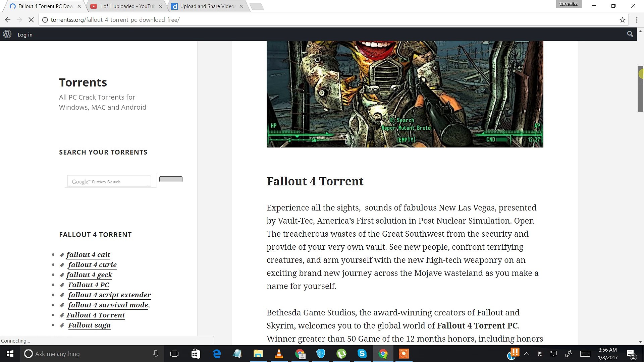The image size is (644, 362).
Task: Open Skype from the taskbar
Action: (x=362, y=354)
